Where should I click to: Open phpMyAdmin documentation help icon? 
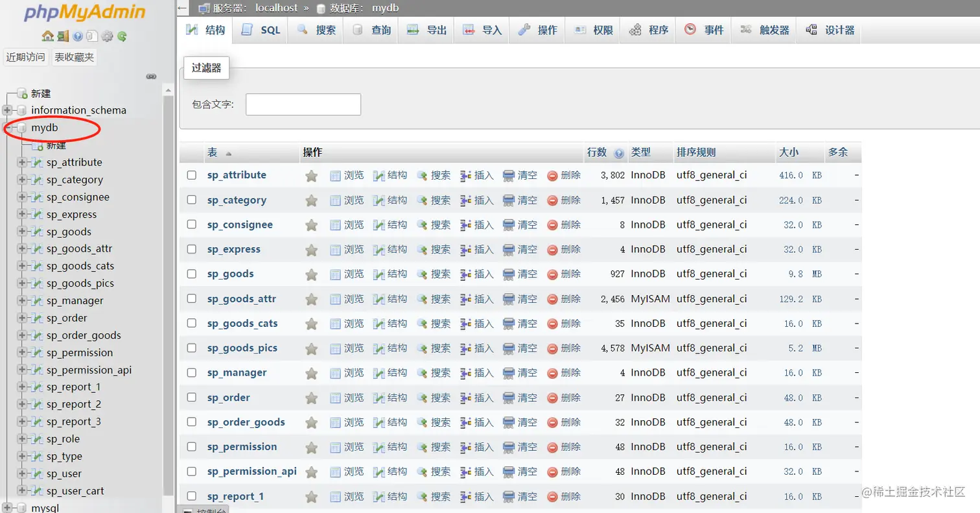[78, 36]
